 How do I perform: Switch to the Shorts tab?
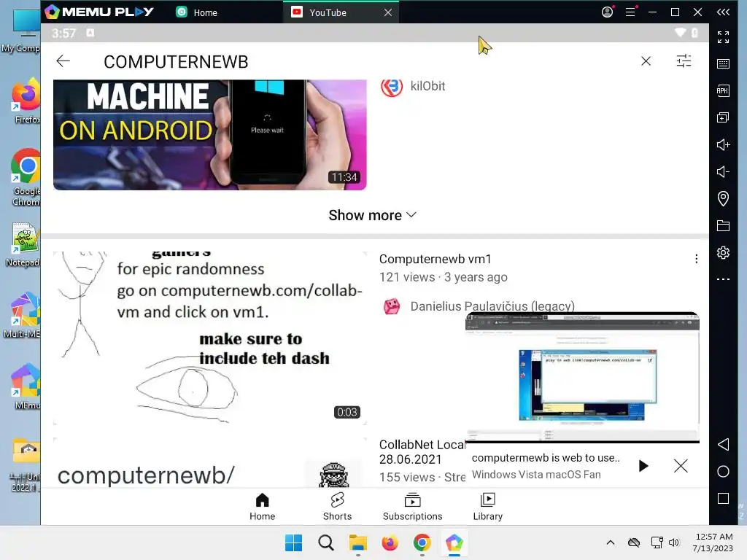coord(337,507)
